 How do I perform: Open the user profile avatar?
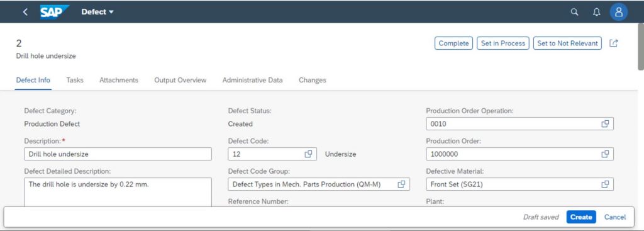pyautogui.click(x=619, y=12)
